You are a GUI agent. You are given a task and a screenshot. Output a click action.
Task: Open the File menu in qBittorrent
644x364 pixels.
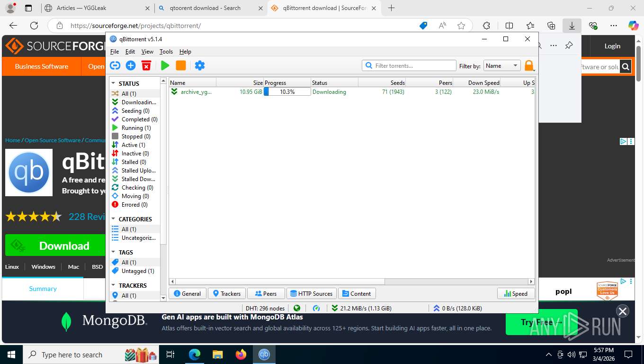pos(115,52)
